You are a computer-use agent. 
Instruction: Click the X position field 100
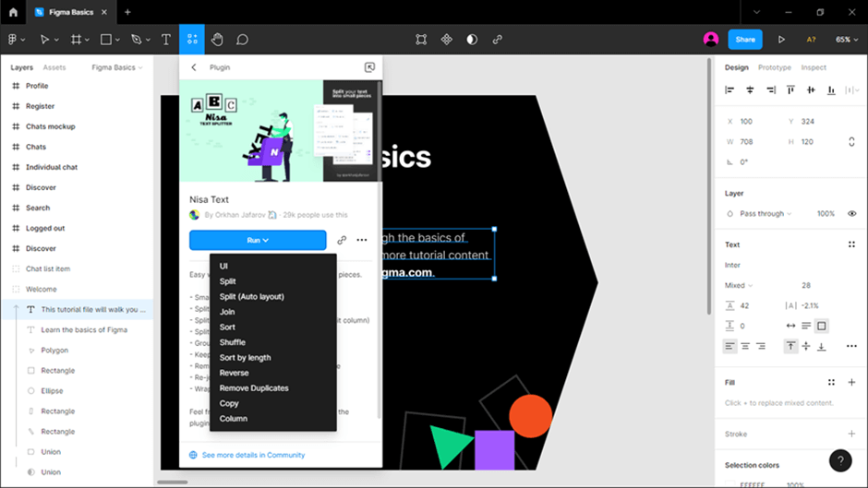pyautogui.click(x=746, y=121)
